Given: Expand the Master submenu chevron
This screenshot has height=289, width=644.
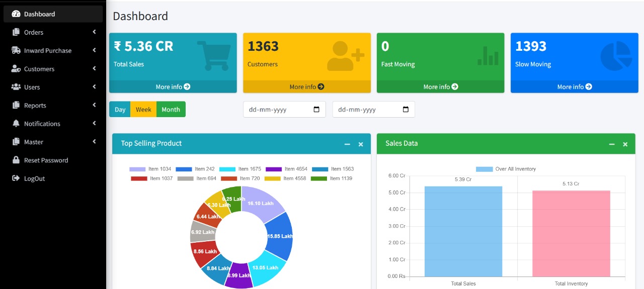Looking at the screenshot, I should [94, 142].
